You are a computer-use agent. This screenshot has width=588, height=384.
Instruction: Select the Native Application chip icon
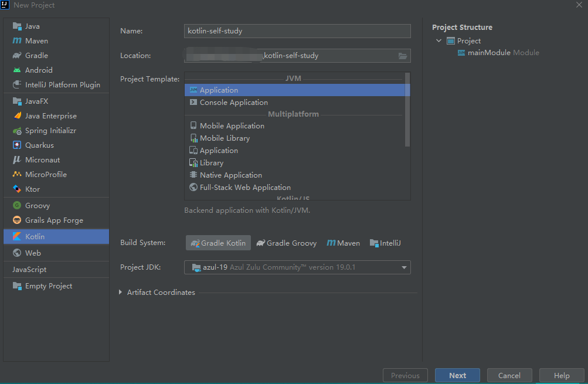click(193, 175)
